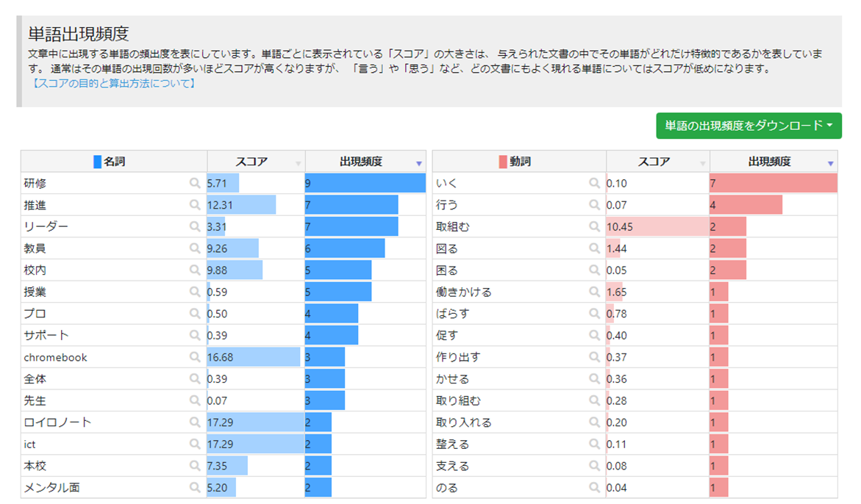Click the 動詞 column header
Viewport: 861px width, 504px height.
pos(520,162)
